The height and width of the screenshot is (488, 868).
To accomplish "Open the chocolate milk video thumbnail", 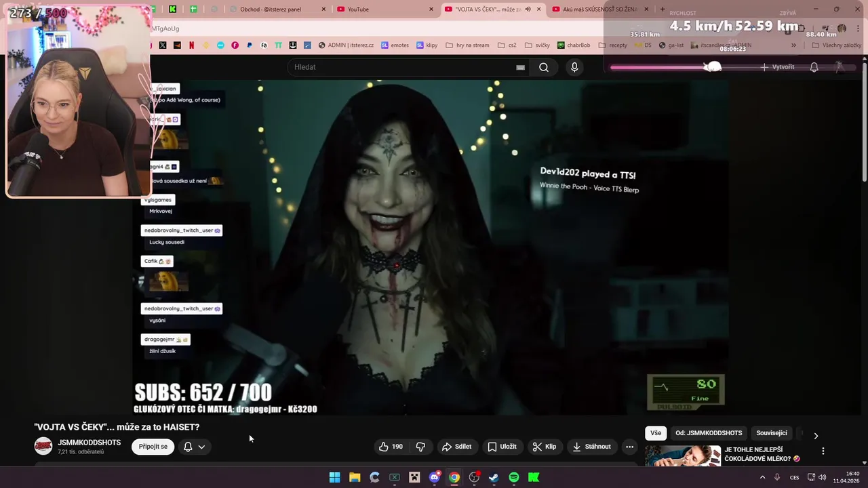I will coord(683,456).
